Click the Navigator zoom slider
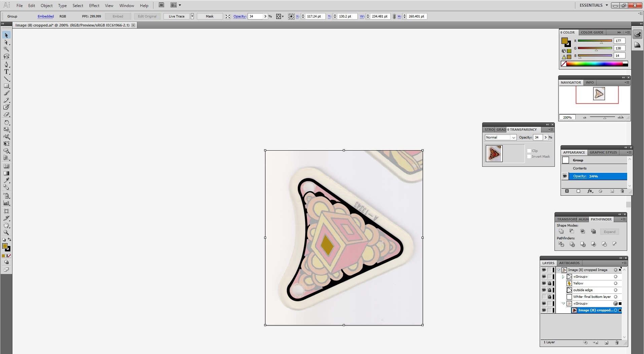This screenshot has height=354, width=644. point(604,117)
